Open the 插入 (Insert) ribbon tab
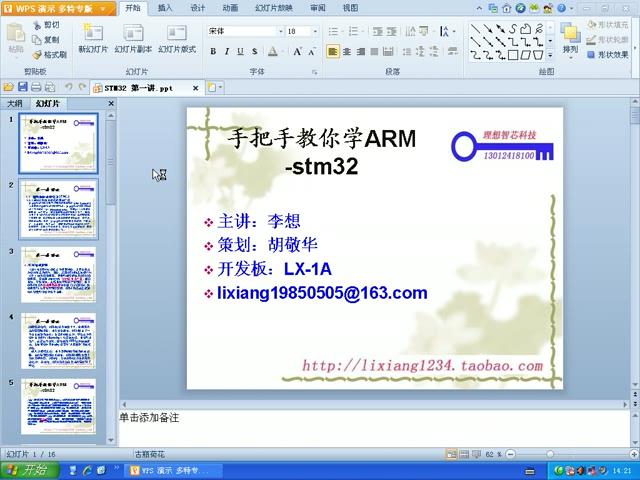The width and height of the screenshot is (640, 480). pos(165,8)
